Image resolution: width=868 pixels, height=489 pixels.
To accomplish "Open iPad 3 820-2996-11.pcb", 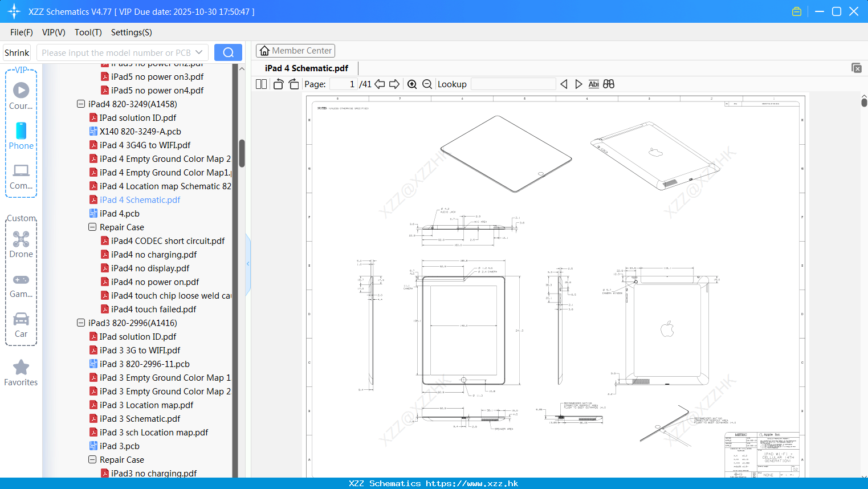I will 145,364.
